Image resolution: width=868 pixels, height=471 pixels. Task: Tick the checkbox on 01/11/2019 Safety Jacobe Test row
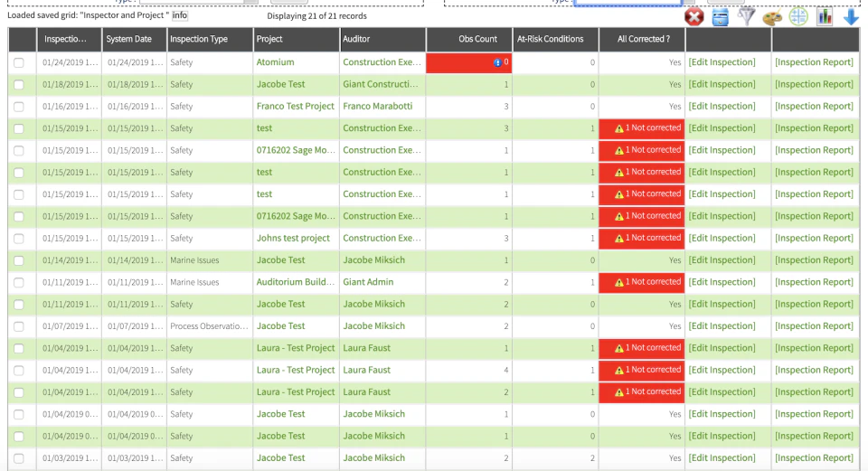[19, 305]
